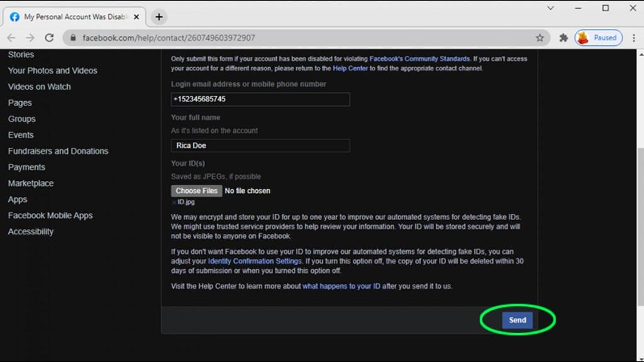
Task: Open Pages in the sidebar
Action: point(19,103)
